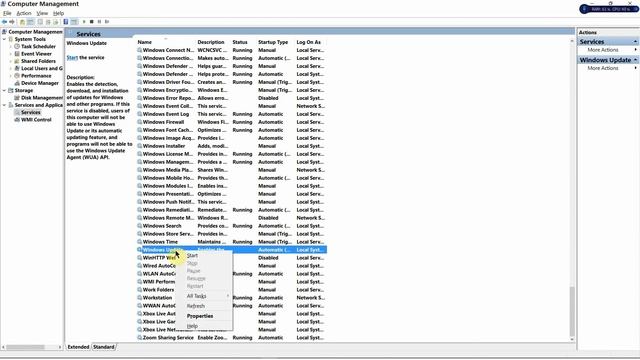Click the blue Help toolbar icon
The image size is (640, 360).
(66, 22)
